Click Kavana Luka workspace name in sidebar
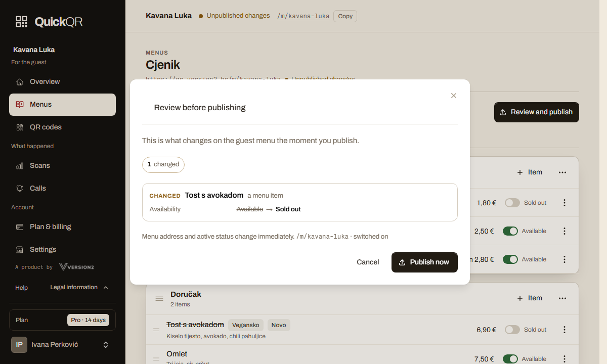Image resolution: width=607 pixels, height=364 pixels. point(34,50)
